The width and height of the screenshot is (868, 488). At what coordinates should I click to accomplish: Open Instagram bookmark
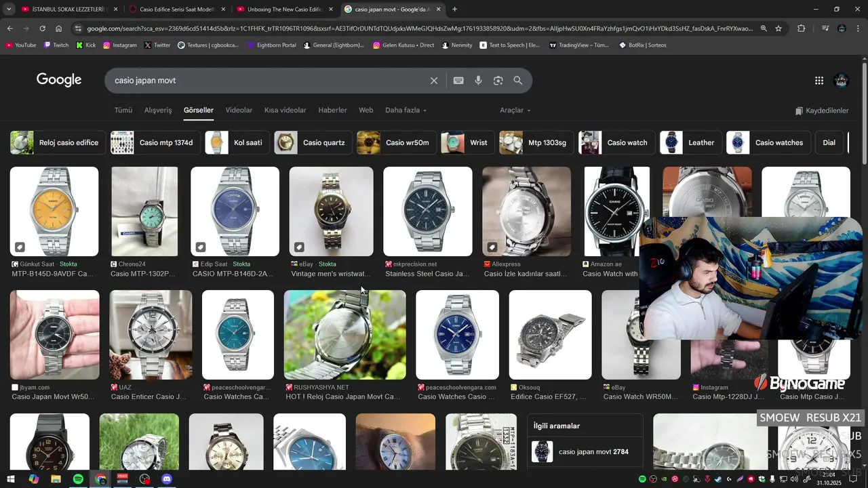tap(120, 45)
